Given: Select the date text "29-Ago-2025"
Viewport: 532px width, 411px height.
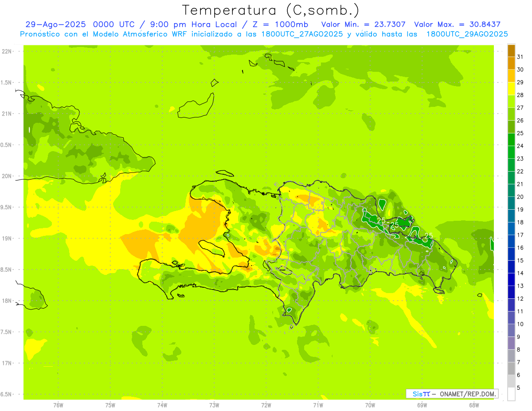Looking at the screenshot, I should coord(56,24).
